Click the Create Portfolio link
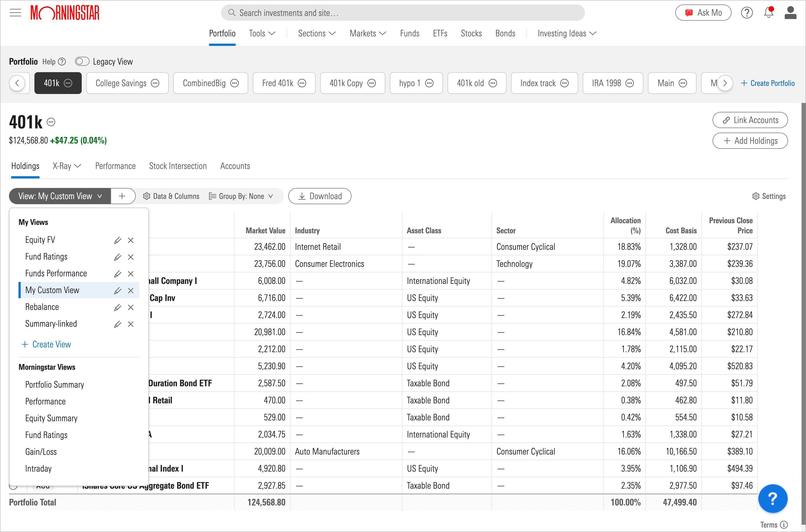 click(767, 83)
